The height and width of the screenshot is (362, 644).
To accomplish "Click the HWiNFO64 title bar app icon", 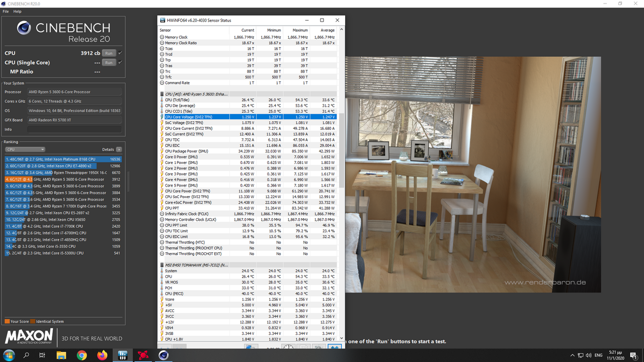I will [x=163, y=20].
